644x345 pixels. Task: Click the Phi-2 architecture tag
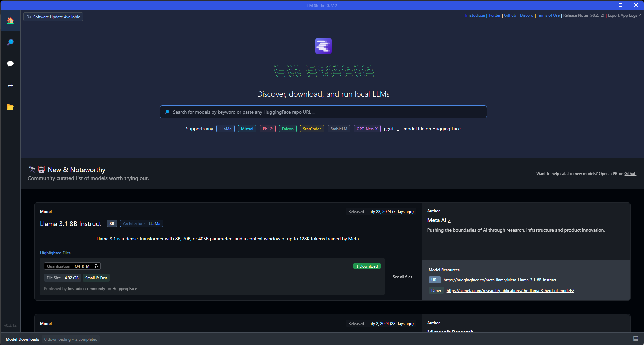click(x=267, y=129)
